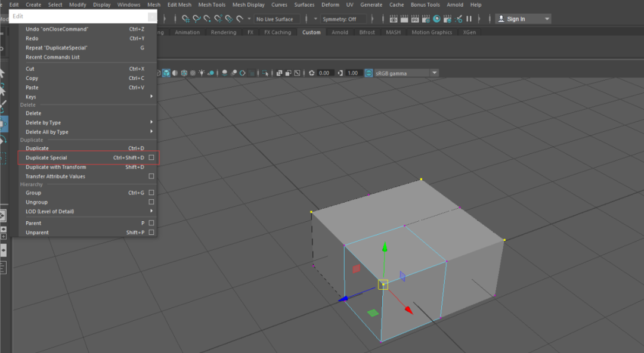Click the gamma value field 1.00
This screenshot has width=644, height=353.
point(353,73)
